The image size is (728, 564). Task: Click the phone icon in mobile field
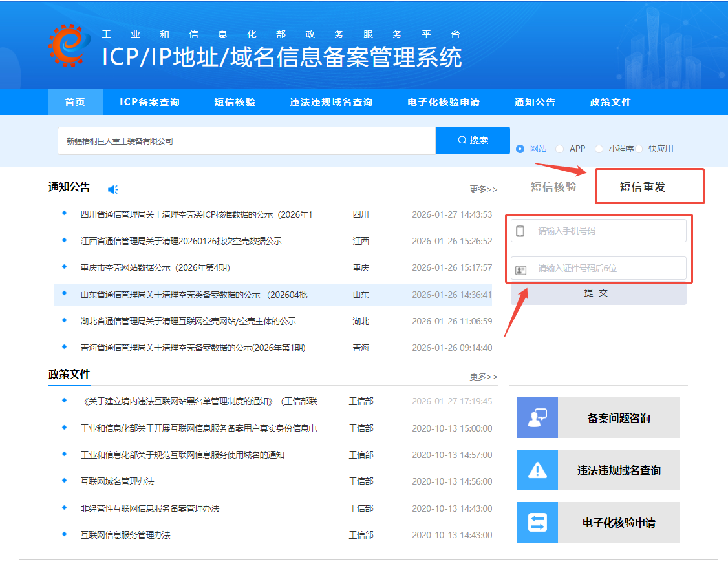(x=520, y=231)
